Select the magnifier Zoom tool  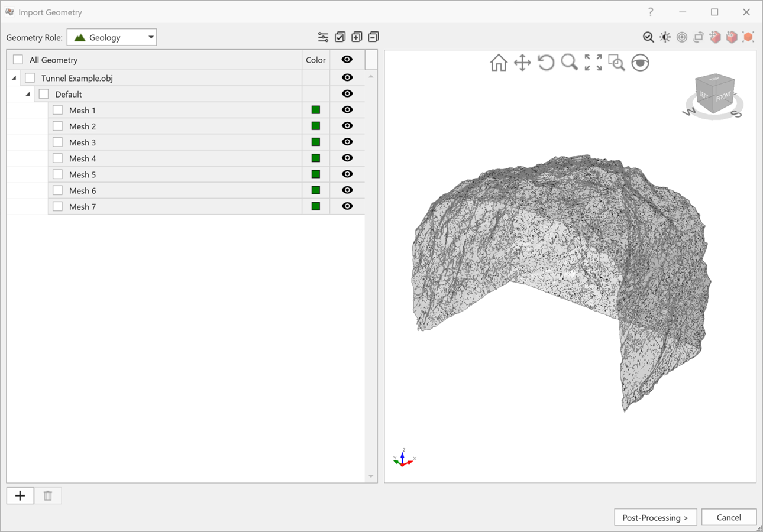point(569,63)
